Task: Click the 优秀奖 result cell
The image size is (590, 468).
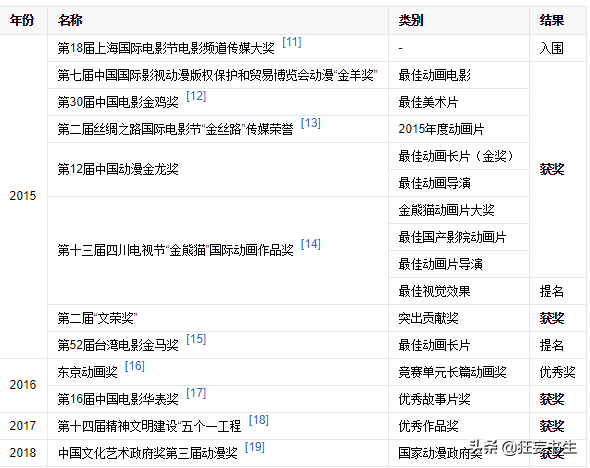Action: pos(558,372)
